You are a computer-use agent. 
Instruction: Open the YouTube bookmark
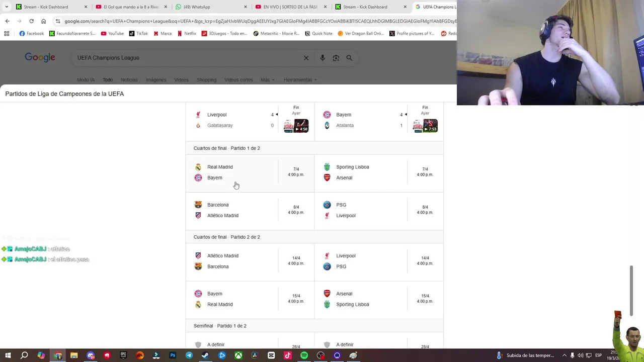[x=112, y=34]
